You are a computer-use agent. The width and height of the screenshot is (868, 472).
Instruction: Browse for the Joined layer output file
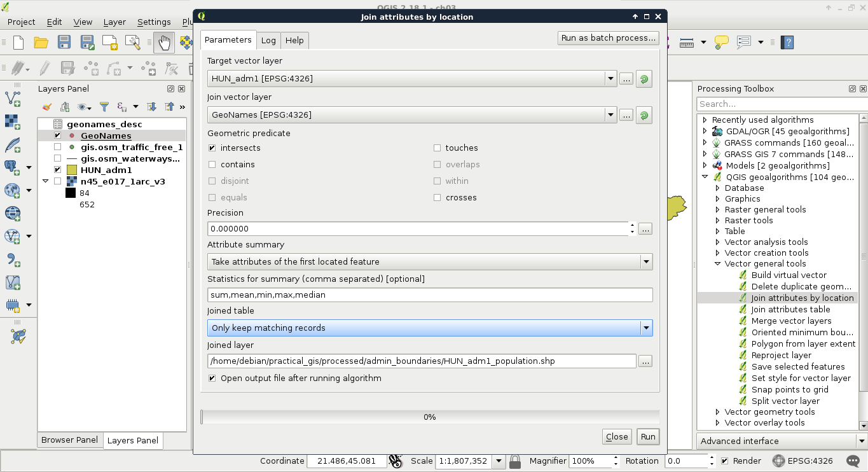(645, 361)
